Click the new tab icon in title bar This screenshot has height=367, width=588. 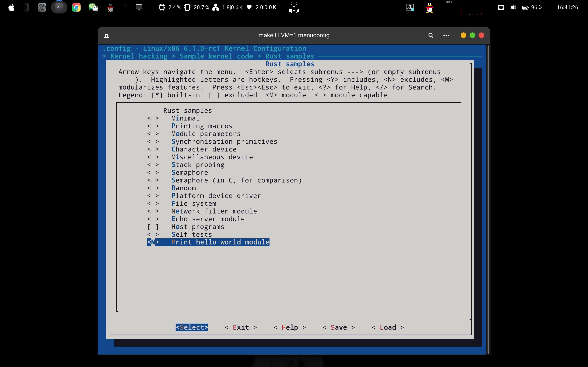(106, 36)
